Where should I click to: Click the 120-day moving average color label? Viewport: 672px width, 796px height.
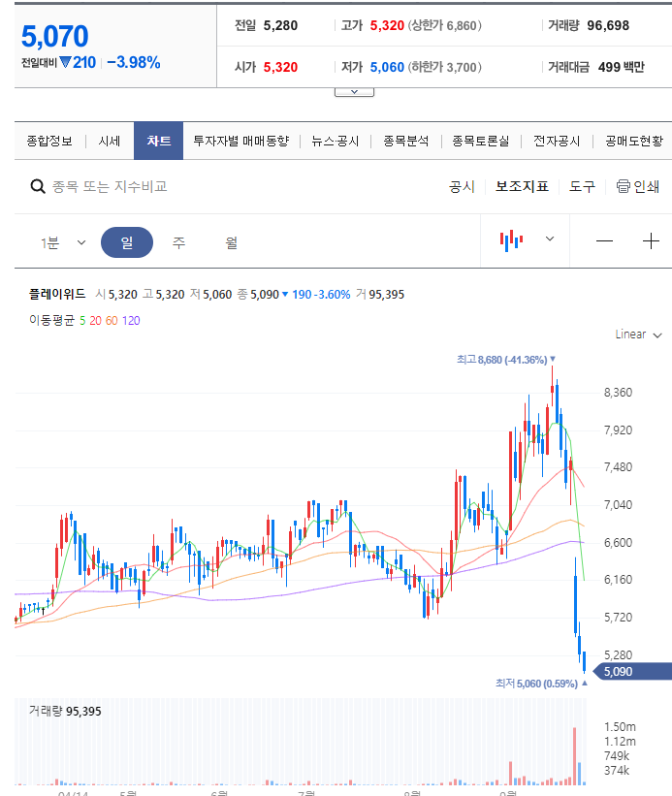pos(131,319)
